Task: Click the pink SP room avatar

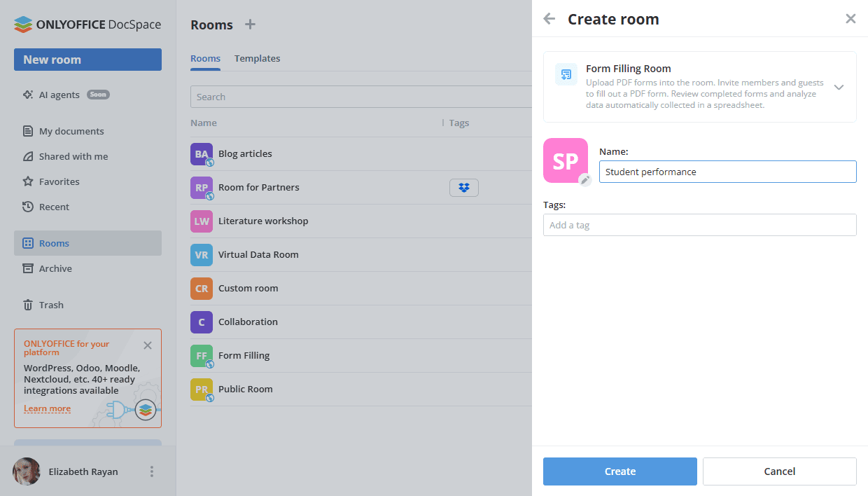Action: [x=566, y=160]
